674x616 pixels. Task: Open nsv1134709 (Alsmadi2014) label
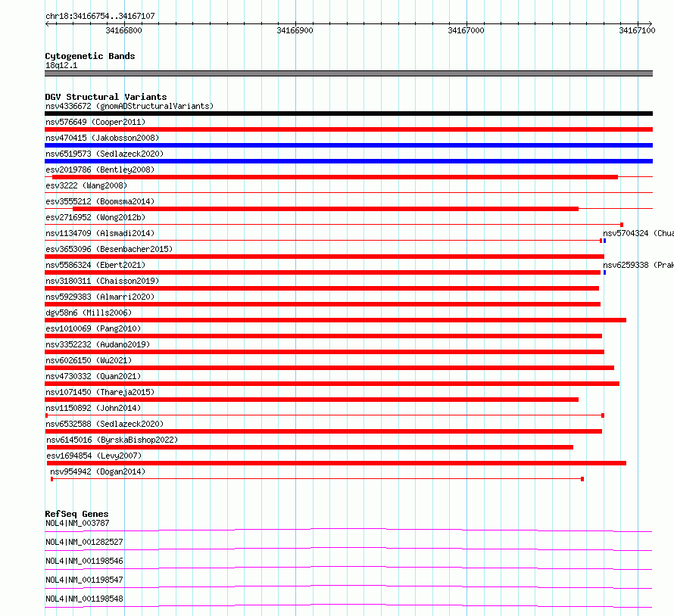[100, 233]
